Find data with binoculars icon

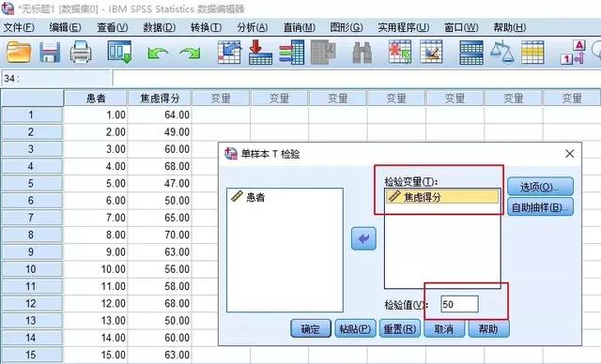tap(362, 53)
